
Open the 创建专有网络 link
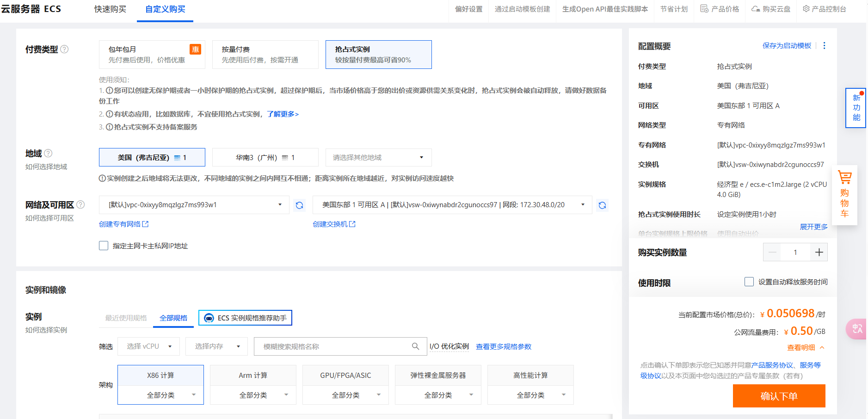tap(121, 224)
